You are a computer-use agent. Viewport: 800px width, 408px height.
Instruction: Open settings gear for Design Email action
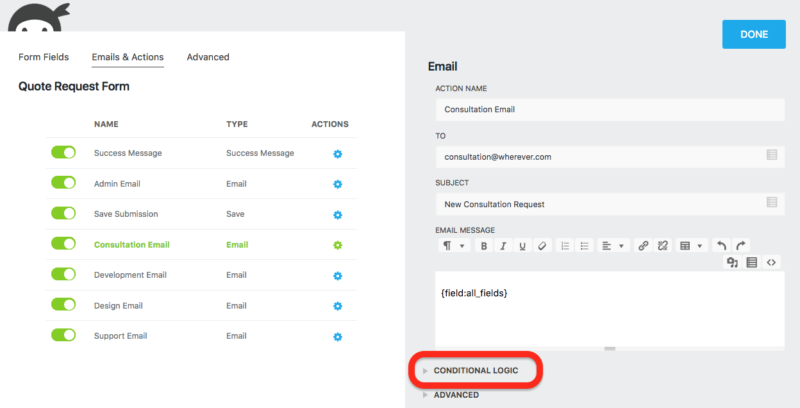337,306
